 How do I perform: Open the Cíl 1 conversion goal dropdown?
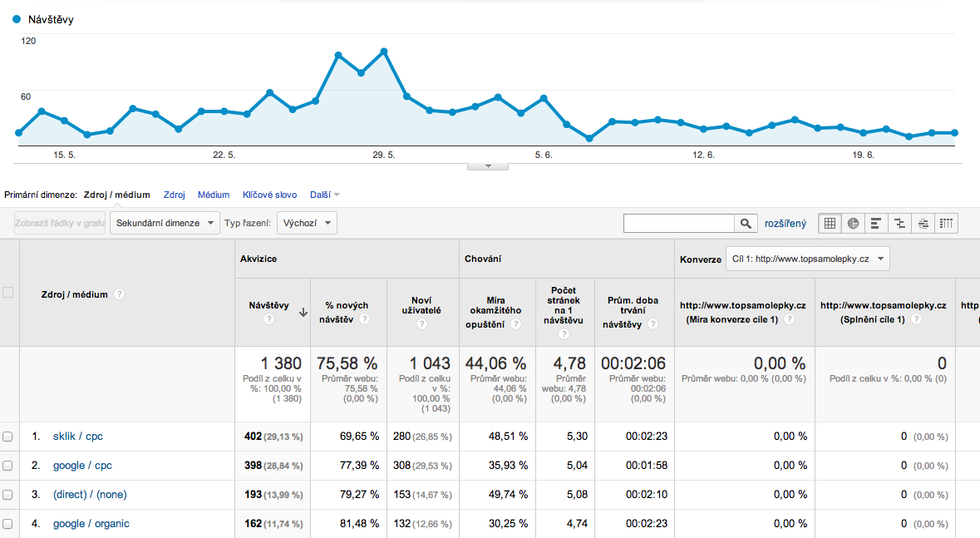click(x=807, y=259)
